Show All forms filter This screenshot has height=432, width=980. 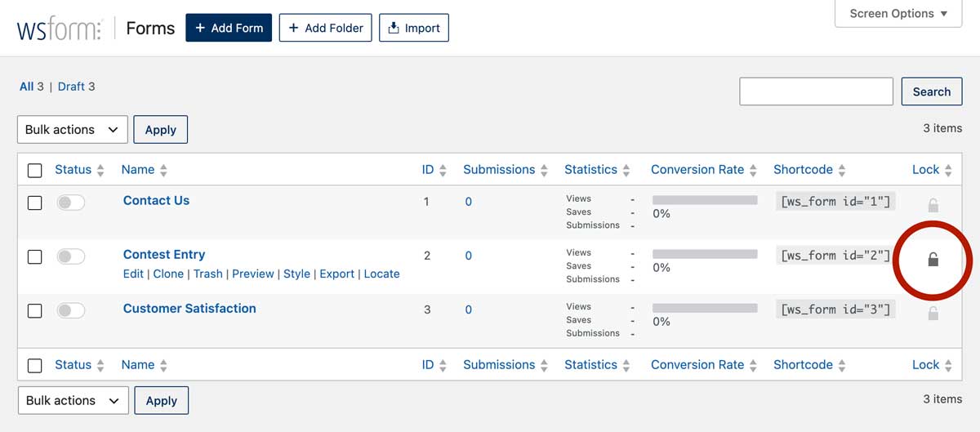pos(27,87)
